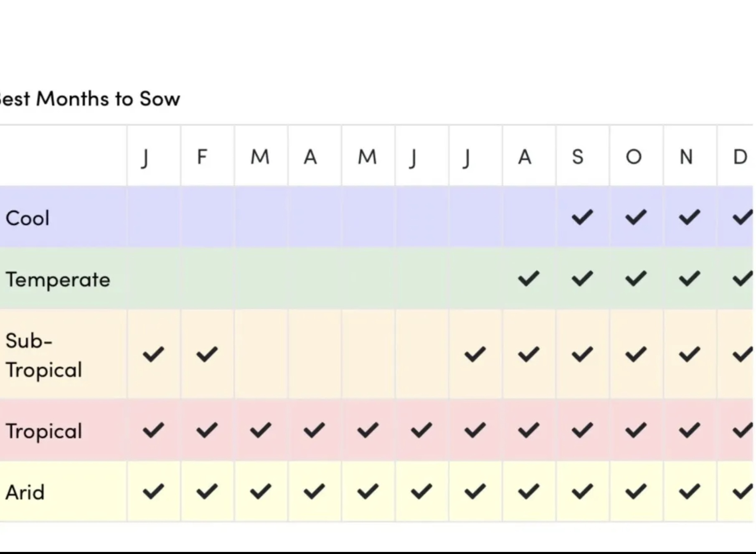This screenshot has height=554, width=756.
Task: Select the Temperate row August checkmark
Action: (528, 279)
